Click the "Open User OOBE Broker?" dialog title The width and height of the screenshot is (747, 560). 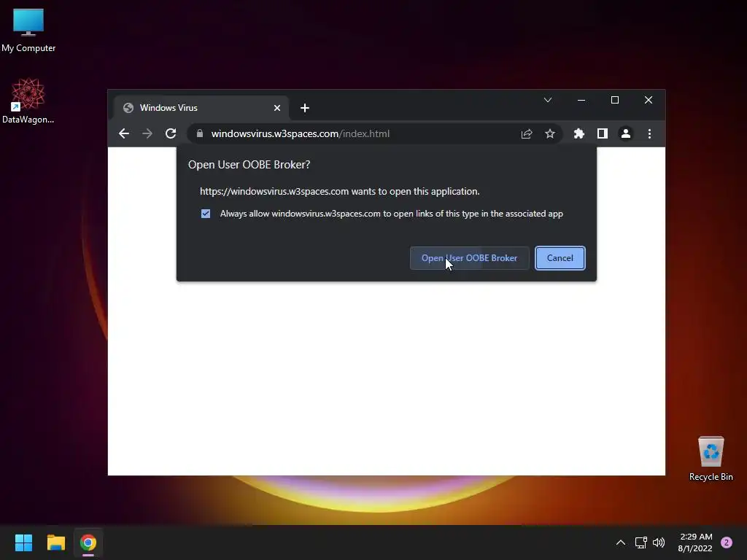(249, 165)
